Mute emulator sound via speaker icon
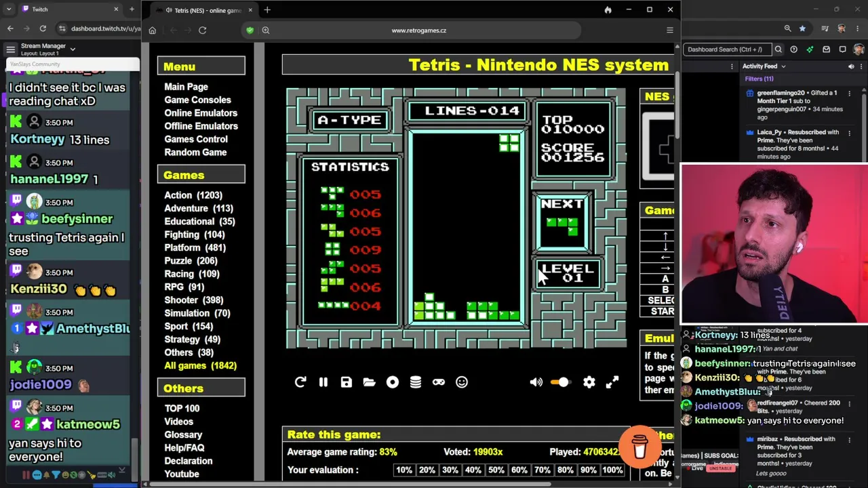The height and width of the screenshot is (488, 868). pyautogui.click(x=536, y=382)
